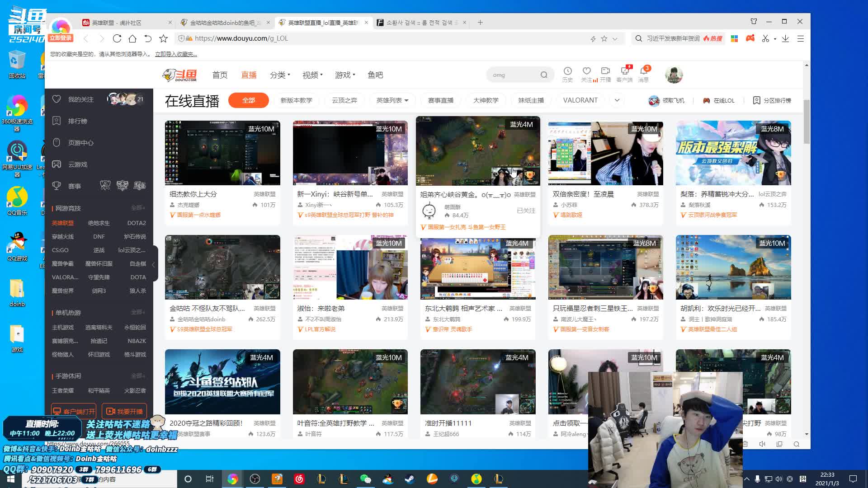The width and height of the screenshot is (868, 488).
Task: Open Steam from the taskbar
Action: (x=410, y=479)
